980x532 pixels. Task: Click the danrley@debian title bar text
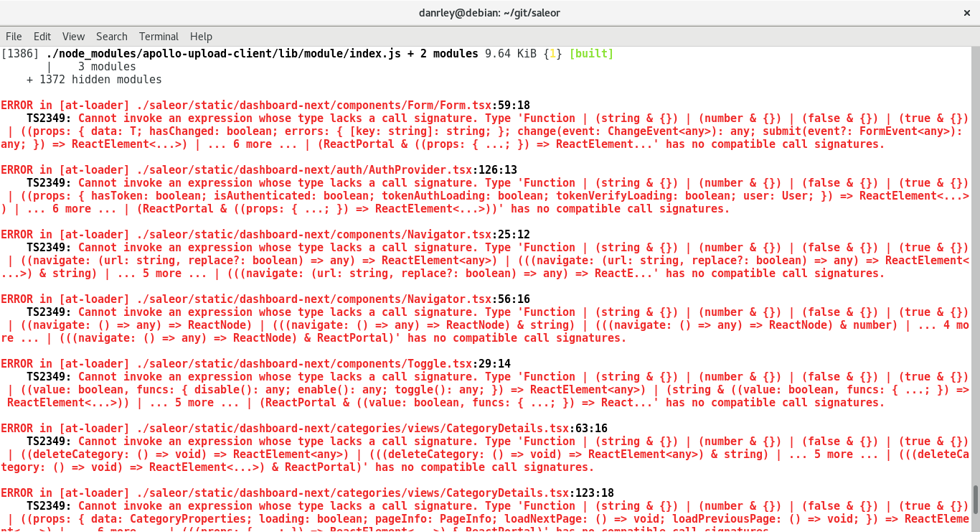490,12
